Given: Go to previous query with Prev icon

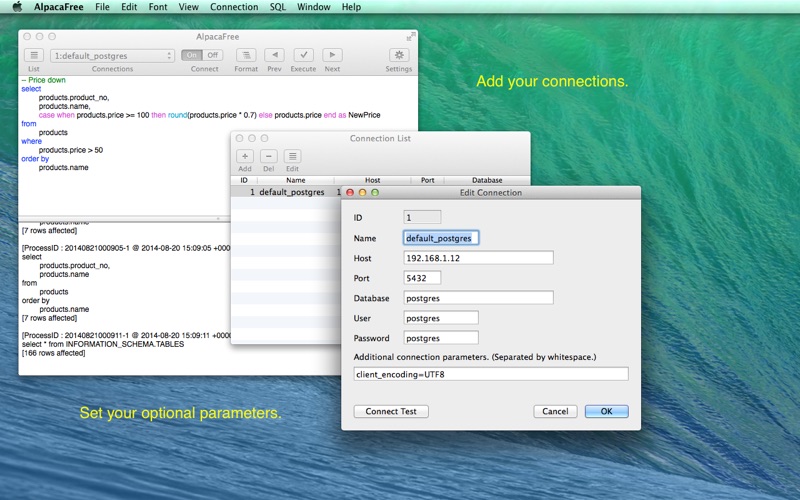Looking at the screenshot, I should pos(274,55).
